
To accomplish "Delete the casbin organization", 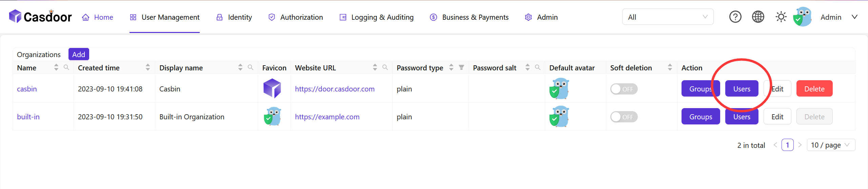I will [x=814, y=89].
